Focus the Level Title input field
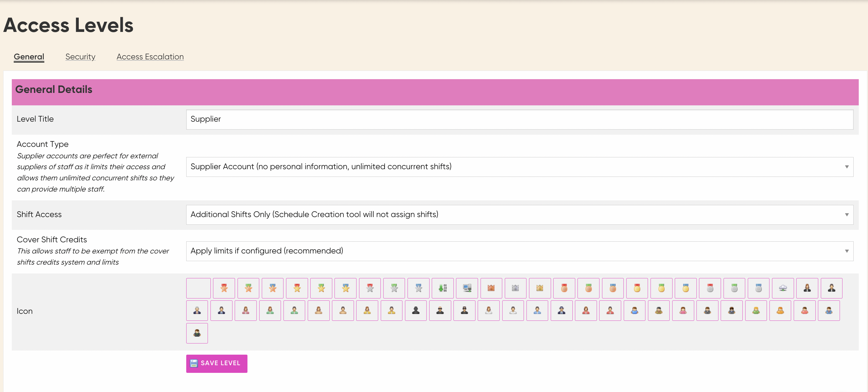 [x=519, y=119]
